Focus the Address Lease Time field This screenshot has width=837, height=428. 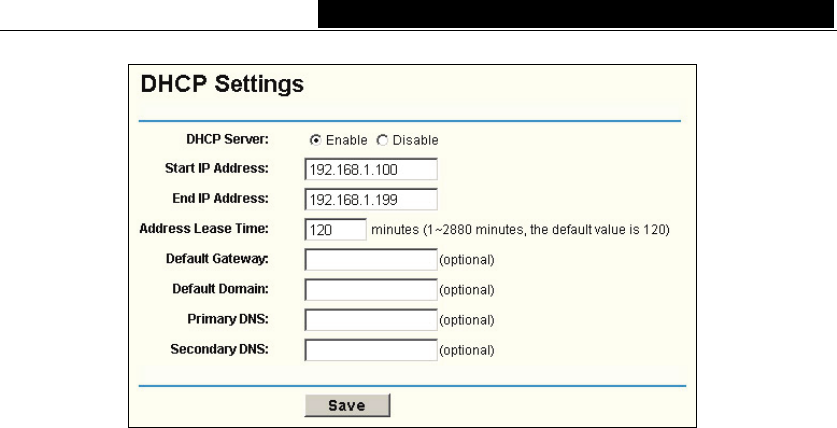336,229
